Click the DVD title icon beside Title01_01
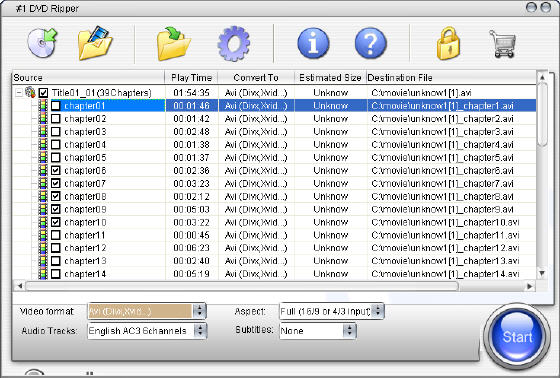This screenshot has width=560, height=378. click(x=30, y=93)
